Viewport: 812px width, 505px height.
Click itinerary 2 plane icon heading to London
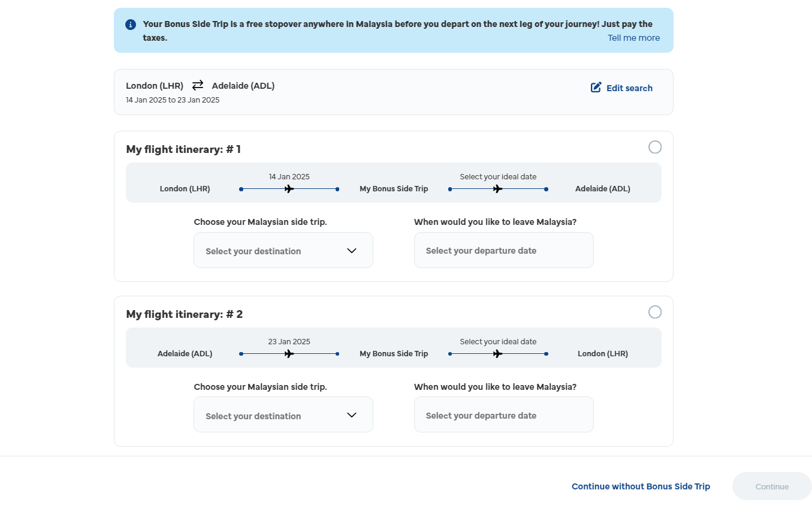click(x=497, y=354)
